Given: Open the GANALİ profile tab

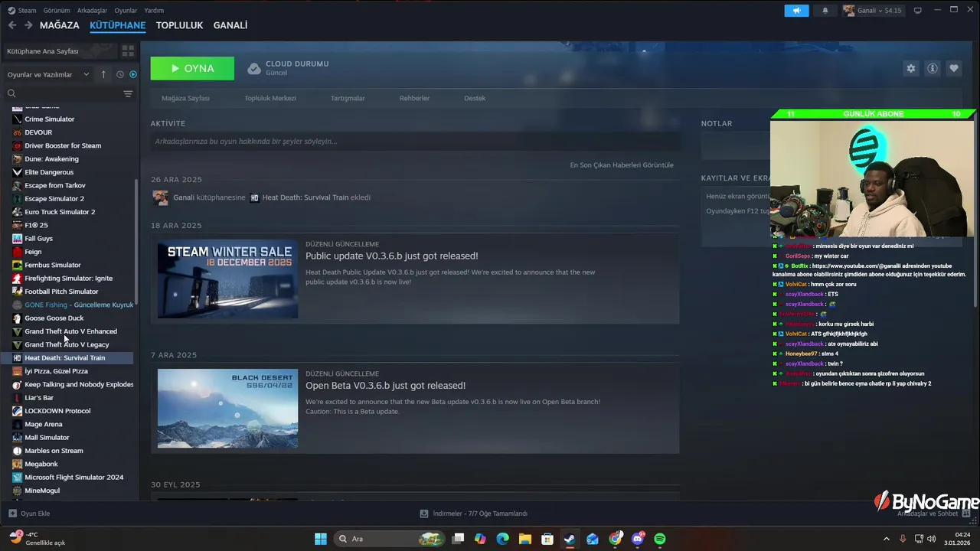Looking at the screenshot, I should point(230,25).
